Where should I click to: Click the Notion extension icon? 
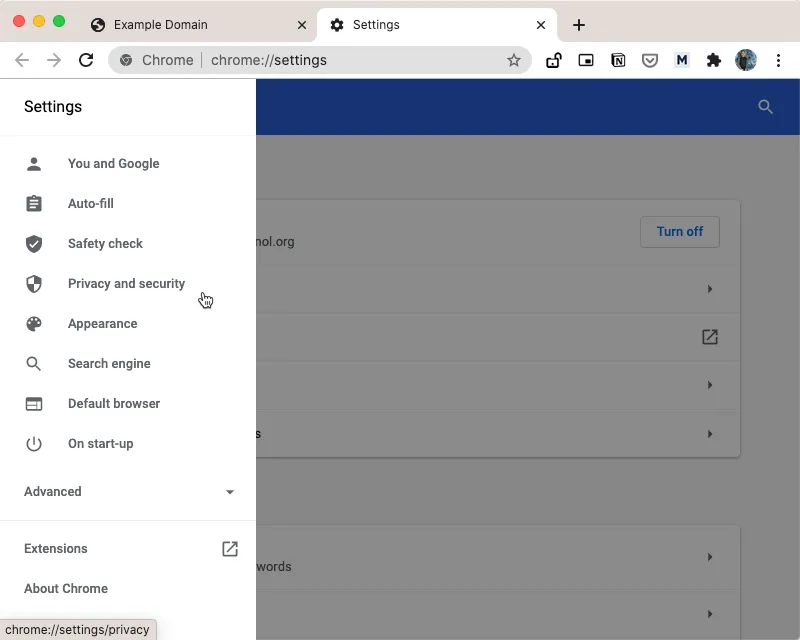(x=618, y=60)
